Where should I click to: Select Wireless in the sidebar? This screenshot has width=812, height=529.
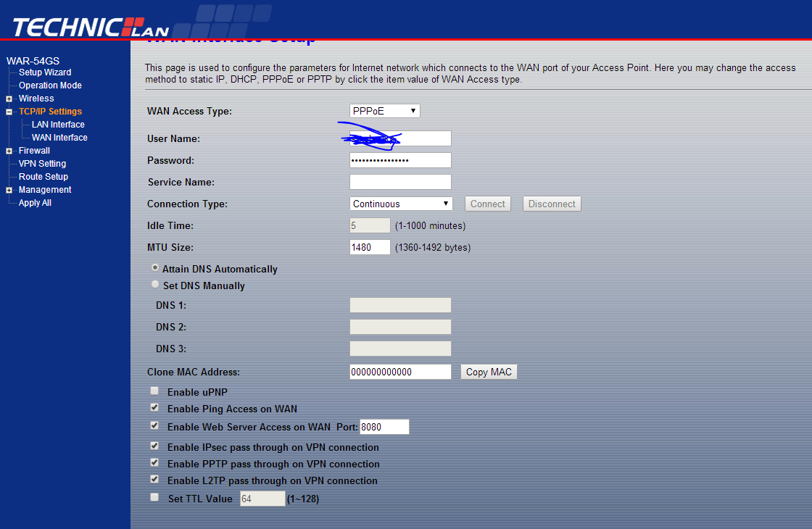click(36, 99)
